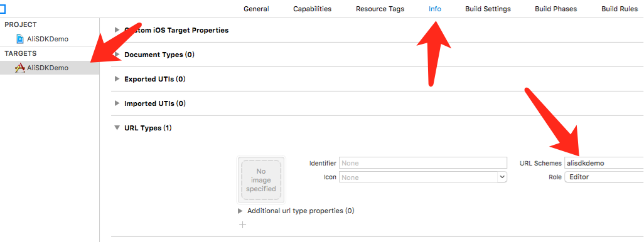
Task: Open the Resource Tags tab
Action: (380, 9)
